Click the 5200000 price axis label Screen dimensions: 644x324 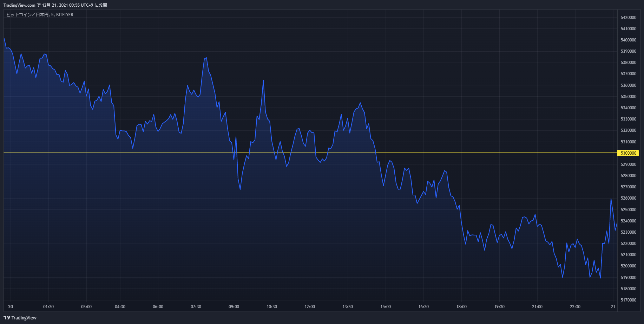(x=629, y=266)
